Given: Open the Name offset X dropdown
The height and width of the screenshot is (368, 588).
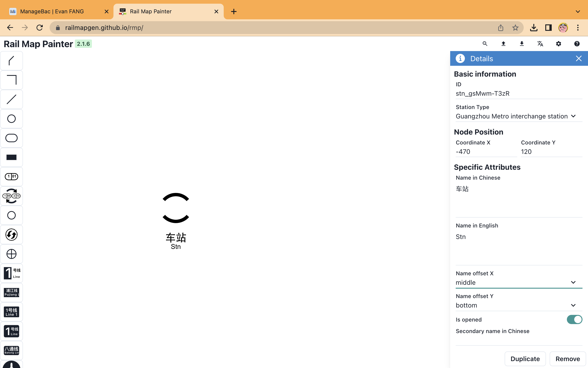Looking at the screenshot, I should coord(519,283).
